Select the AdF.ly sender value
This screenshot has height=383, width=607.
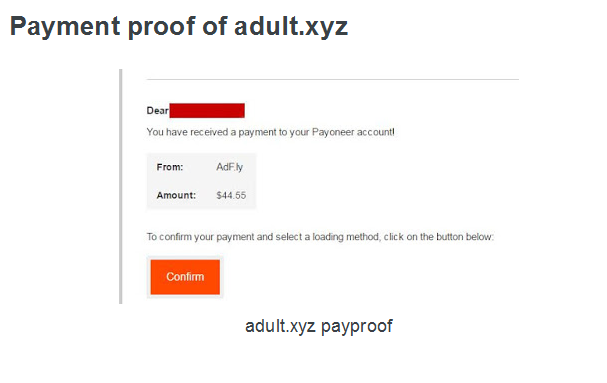click(230, 167)
